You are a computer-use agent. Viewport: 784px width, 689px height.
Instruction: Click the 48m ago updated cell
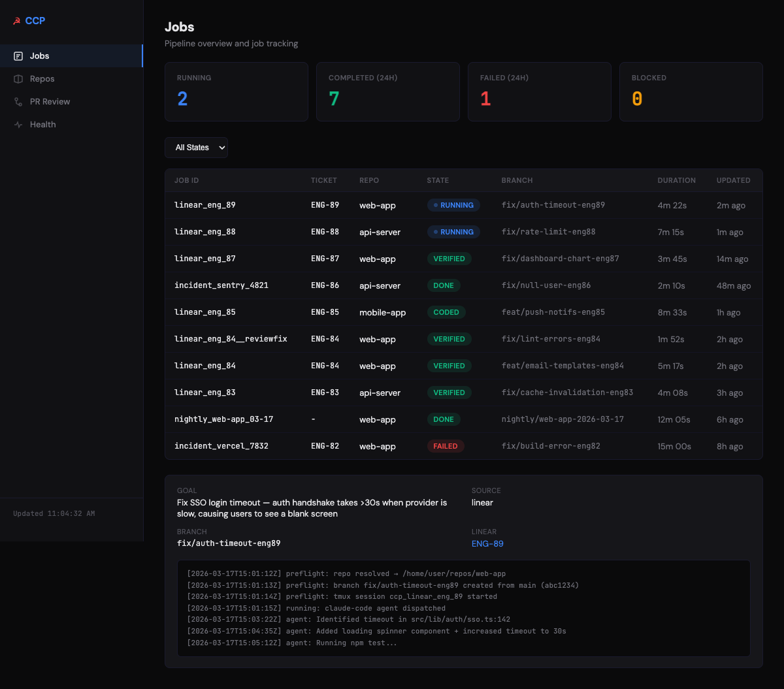(734, 285)
